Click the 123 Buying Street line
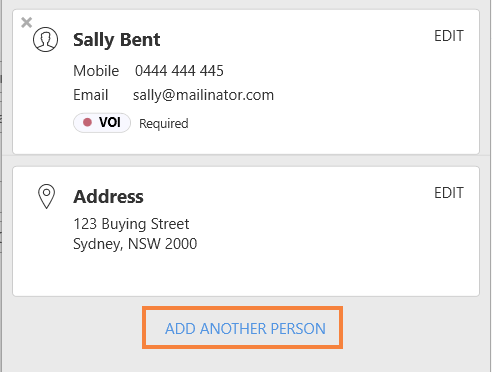Image resolution: width=492 pixels, height=372 pixels. coord(131,224)
